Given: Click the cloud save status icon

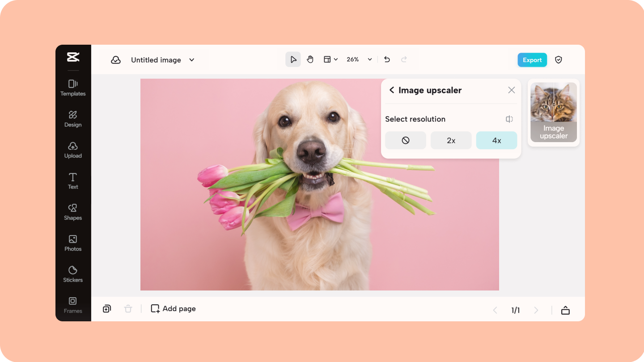Looking at the screenshot, I should pos(116,60).
